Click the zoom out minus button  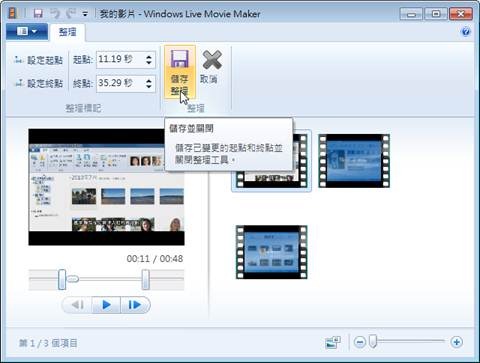point(360,342)
